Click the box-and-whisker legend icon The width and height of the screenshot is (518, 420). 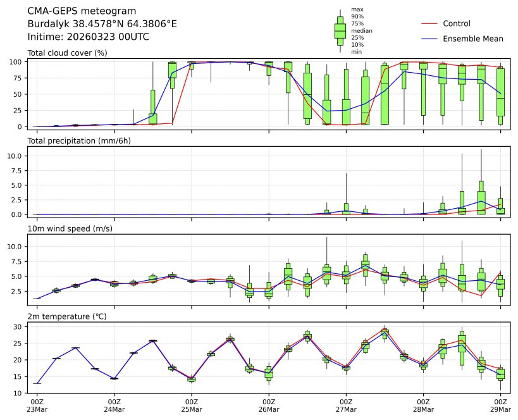point(340,30)
